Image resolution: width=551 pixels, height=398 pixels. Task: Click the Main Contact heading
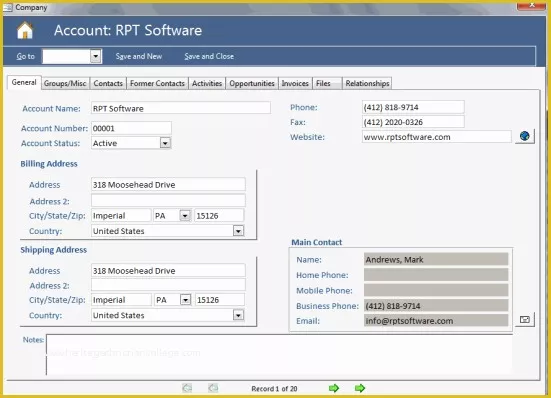pos(317,242)
